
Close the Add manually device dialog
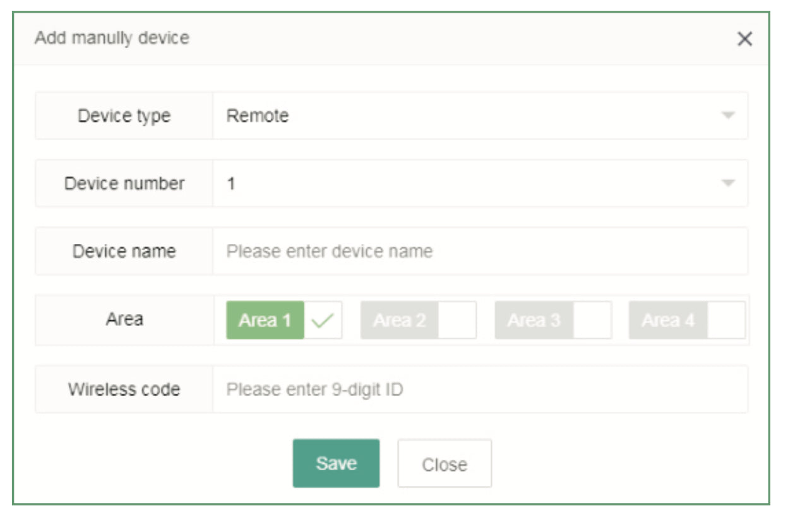pos(444,463)
